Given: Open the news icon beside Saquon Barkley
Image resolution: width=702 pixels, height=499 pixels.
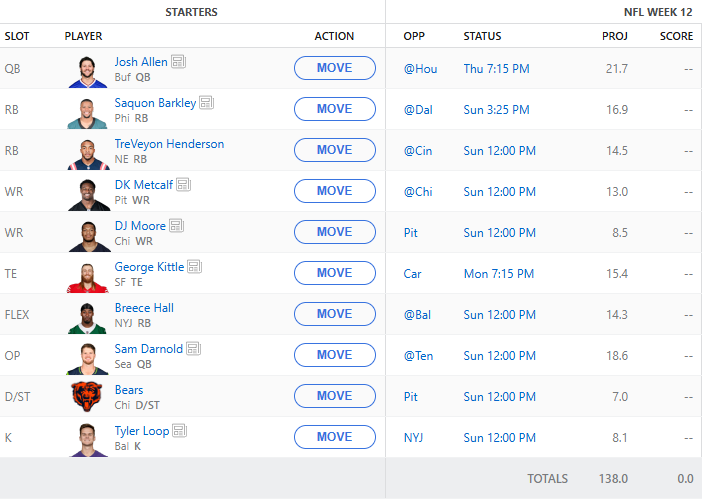Looking at the screenshot, I should (206, 103).
